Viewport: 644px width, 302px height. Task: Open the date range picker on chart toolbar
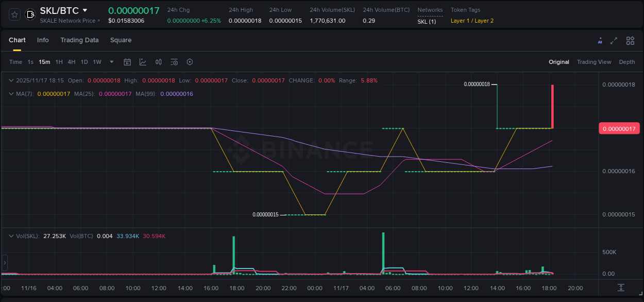[127, 62]
